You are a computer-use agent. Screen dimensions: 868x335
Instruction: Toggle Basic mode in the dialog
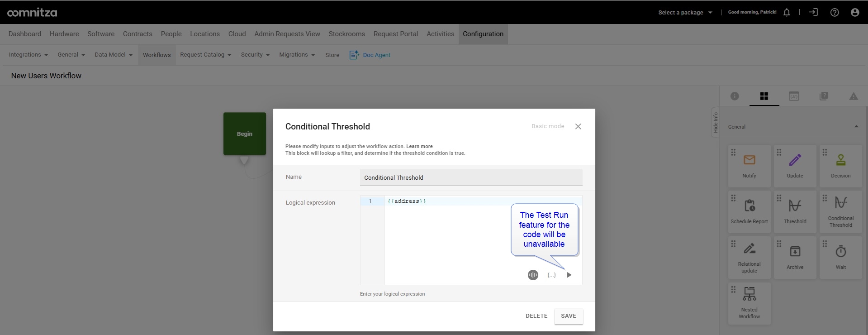548,126
